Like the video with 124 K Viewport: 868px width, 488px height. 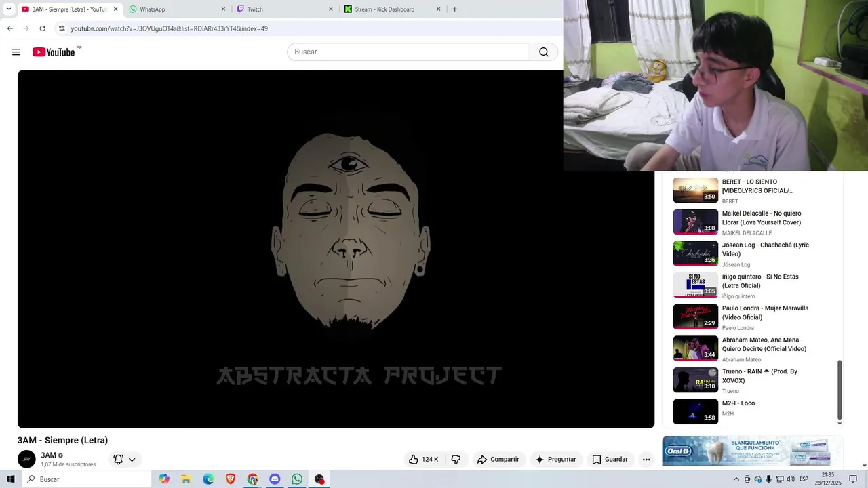tap(423, 460)
